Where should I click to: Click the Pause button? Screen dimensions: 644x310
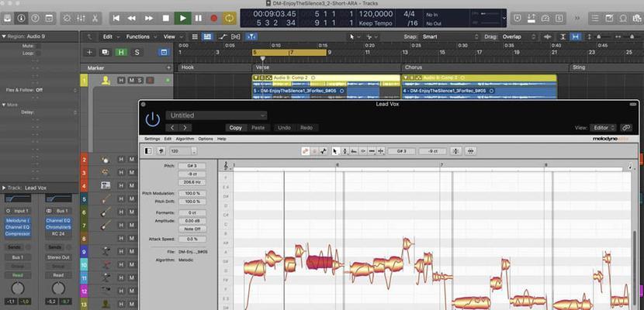199,18
